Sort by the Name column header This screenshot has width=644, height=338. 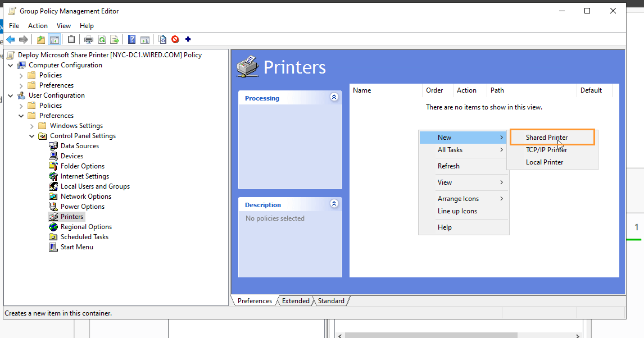click(x=386, y=90)
